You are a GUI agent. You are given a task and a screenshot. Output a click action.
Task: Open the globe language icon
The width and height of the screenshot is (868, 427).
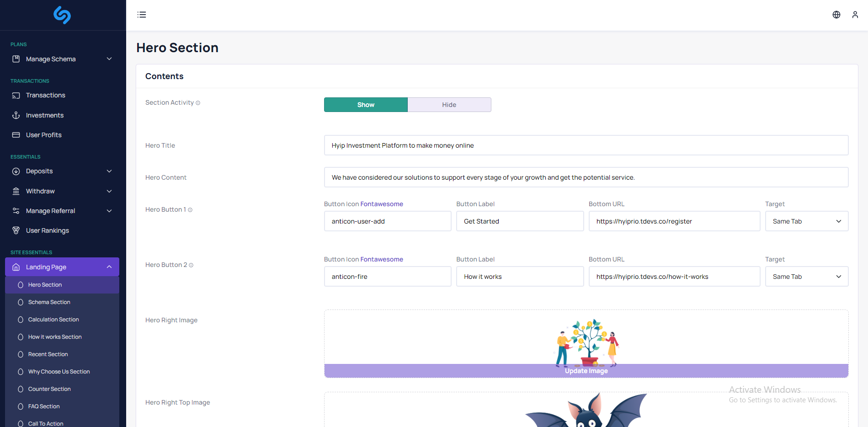[836, 15]
